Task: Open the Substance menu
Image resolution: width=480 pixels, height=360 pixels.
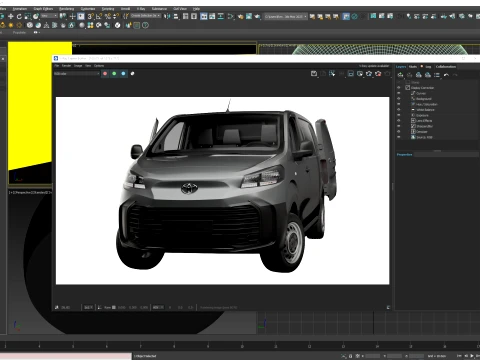Action: [159, 9]
